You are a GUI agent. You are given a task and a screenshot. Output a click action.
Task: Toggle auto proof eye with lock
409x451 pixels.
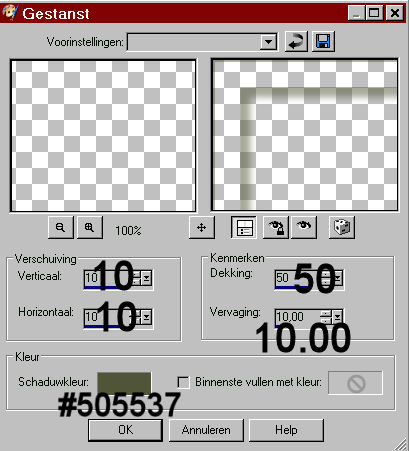coord(276,228)
